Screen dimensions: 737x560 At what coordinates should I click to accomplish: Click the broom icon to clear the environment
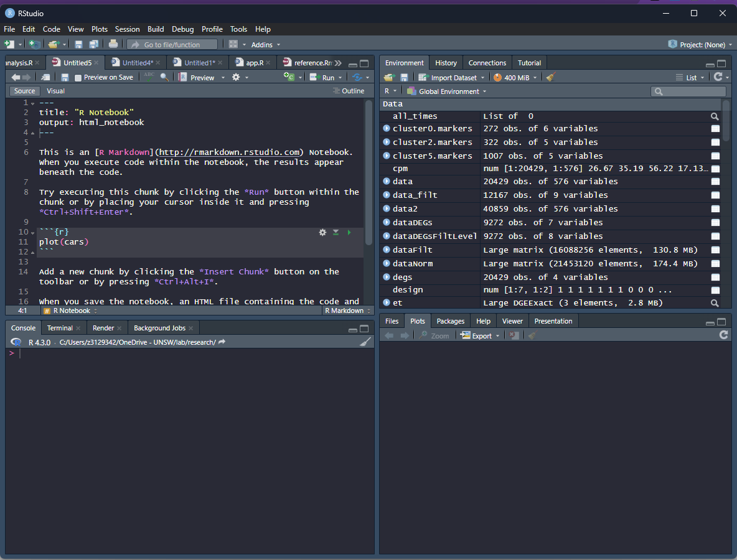550,77
